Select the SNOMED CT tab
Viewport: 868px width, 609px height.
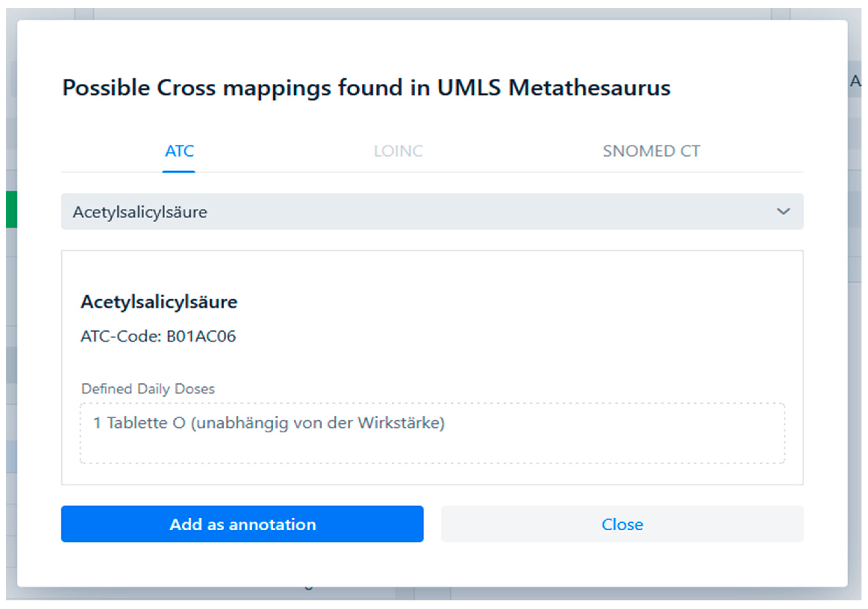point(651,151)
